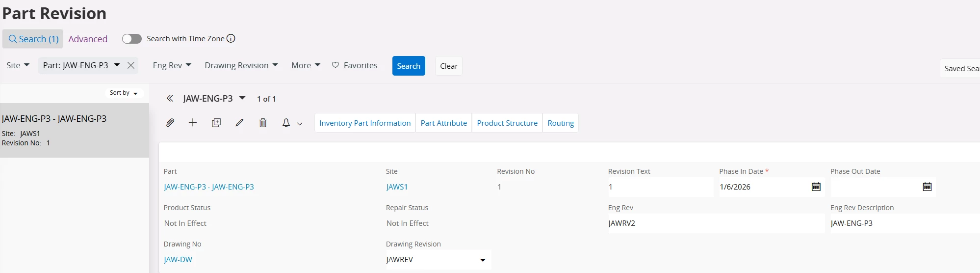The image size is (980, 273).
Task: Collapse the list panel with double chevron
Action: (170, 99)
